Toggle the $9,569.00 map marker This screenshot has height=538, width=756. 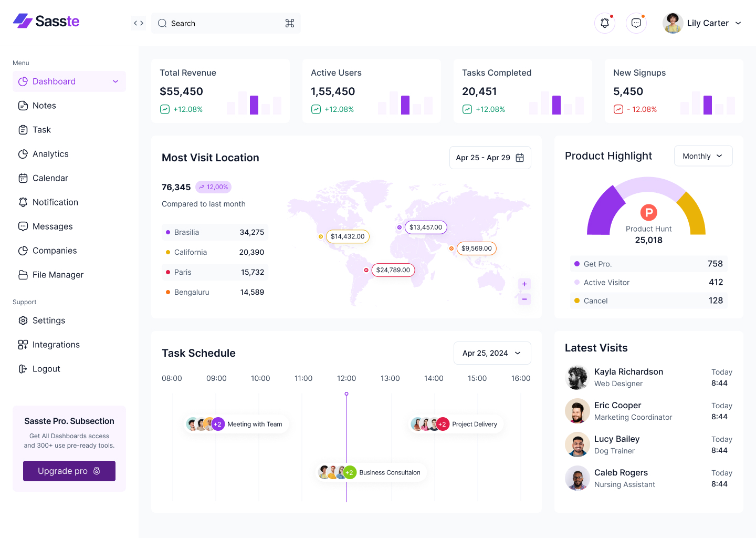[x=476, y=248]
